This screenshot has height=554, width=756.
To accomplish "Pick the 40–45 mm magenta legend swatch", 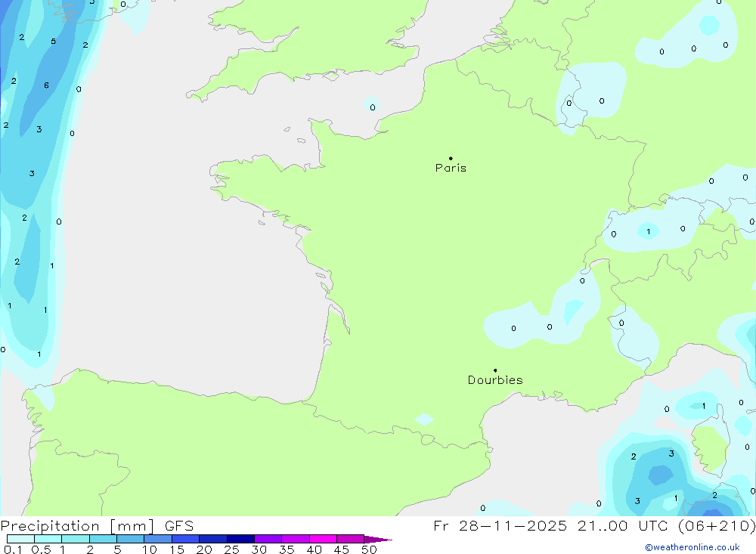I will pos(323,539).
